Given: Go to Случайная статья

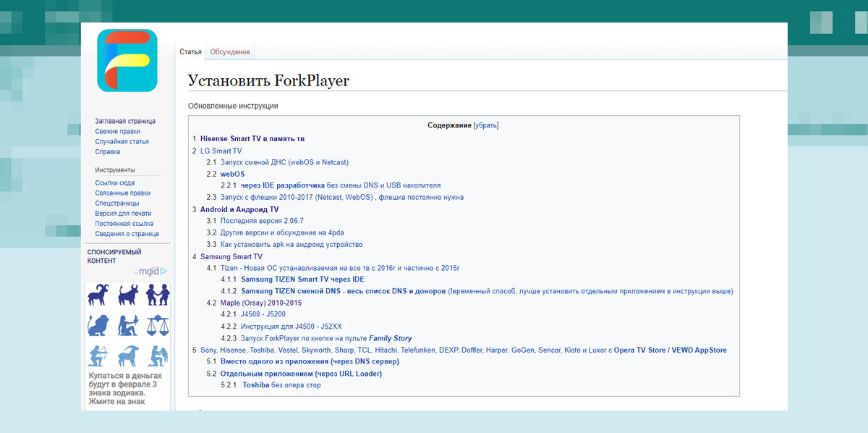Looking at the screenshot, I should (x=122, y=141).
